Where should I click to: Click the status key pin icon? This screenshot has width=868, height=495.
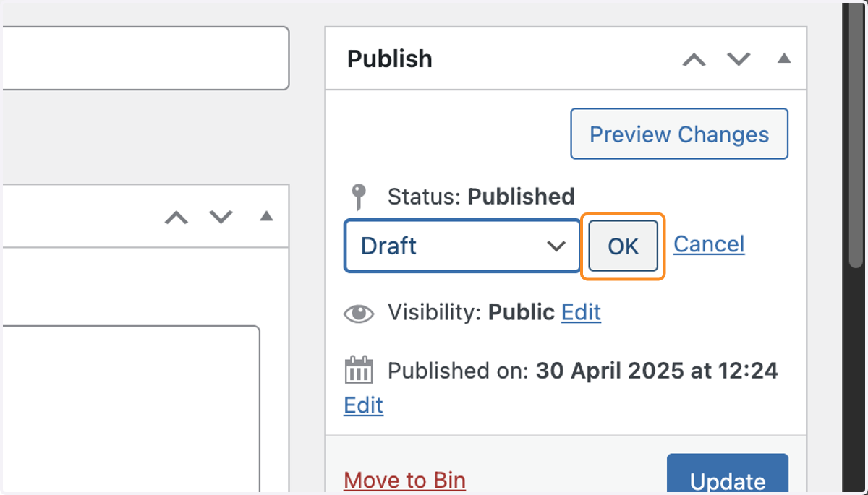[358, 197]
